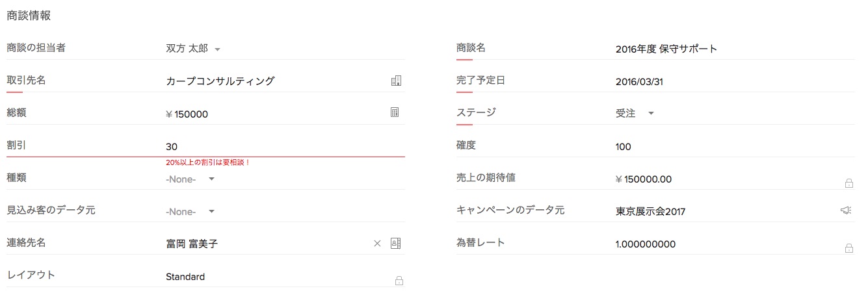Image resolution: width=868 pixels, height=293 pixels.
Task: Click the 完了予定日 date field
Action: point(639,82)
